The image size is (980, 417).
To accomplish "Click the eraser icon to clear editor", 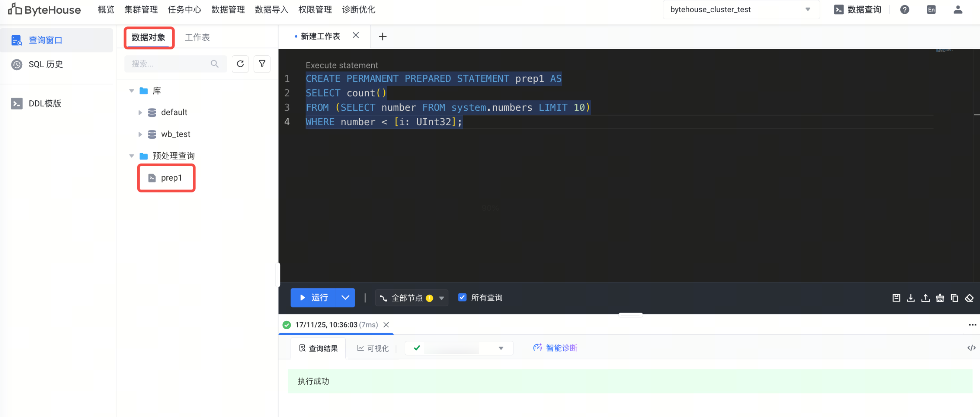I will pyautogui.click(x=969, y=298).
